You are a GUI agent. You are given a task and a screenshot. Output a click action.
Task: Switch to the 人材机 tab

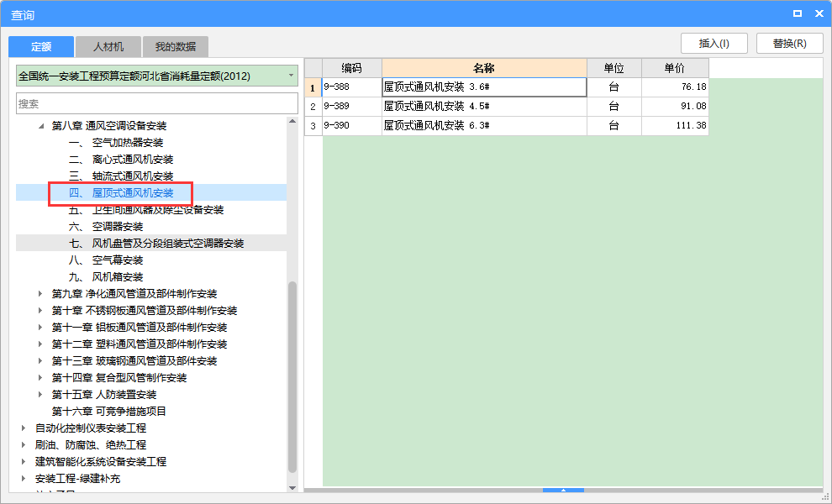108,47
